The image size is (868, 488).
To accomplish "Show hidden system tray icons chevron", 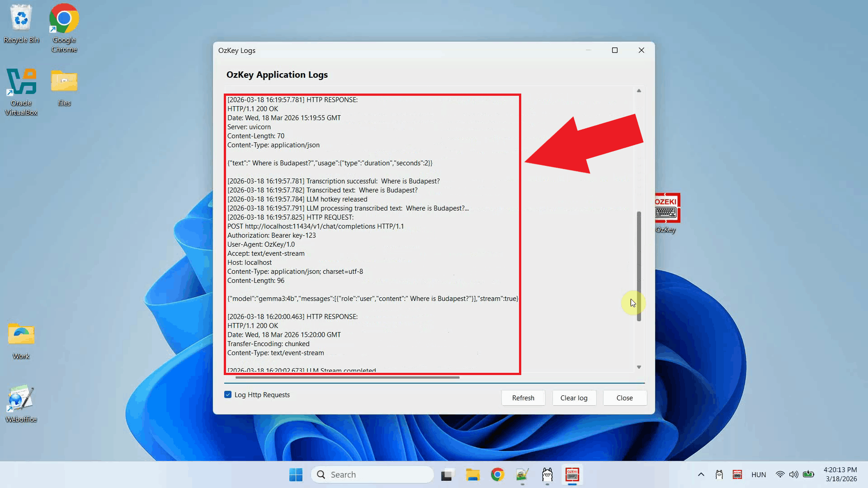I will (x=701, y=474).
